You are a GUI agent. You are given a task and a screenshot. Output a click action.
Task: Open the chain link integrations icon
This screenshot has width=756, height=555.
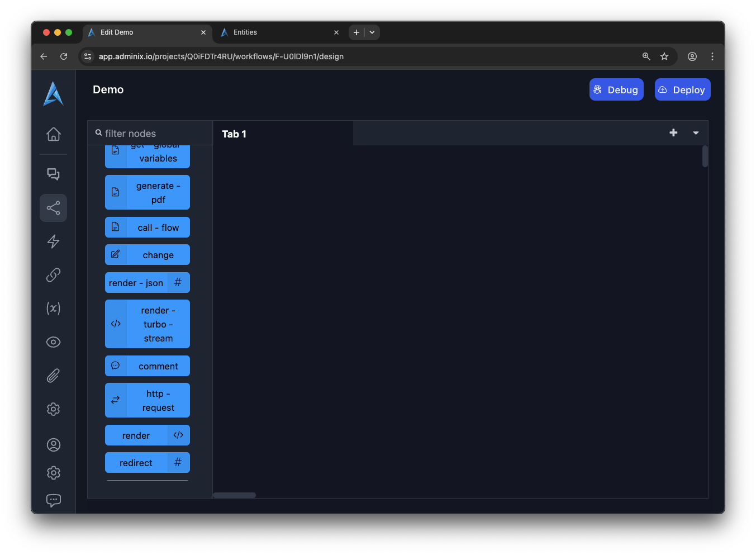coord(53,275)
